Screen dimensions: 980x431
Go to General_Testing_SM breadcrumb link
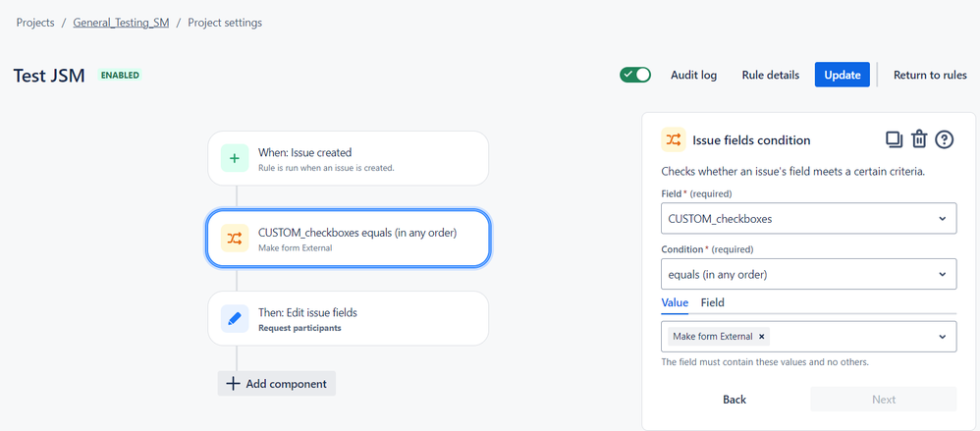pos(121,23)
